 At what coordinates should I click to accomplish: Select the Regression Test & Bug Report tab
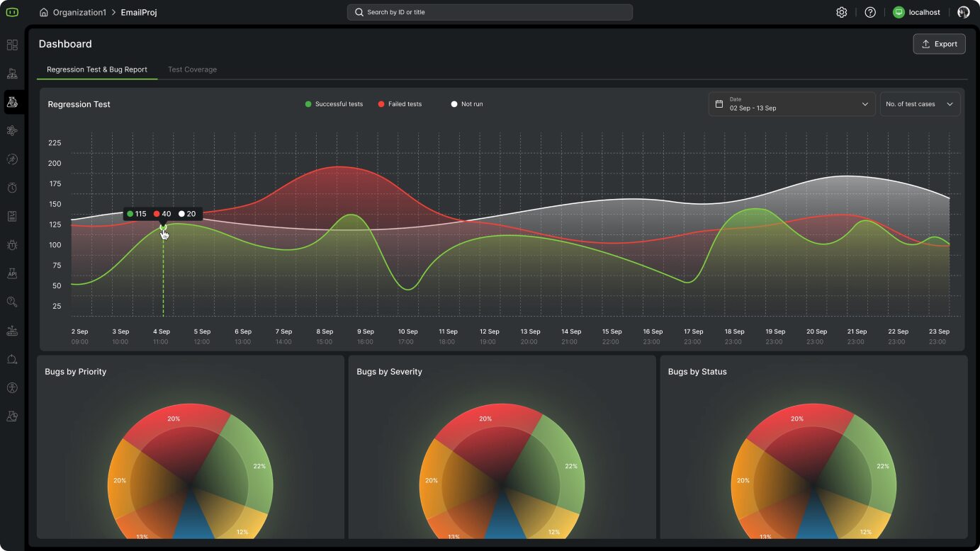pos(97,69)
